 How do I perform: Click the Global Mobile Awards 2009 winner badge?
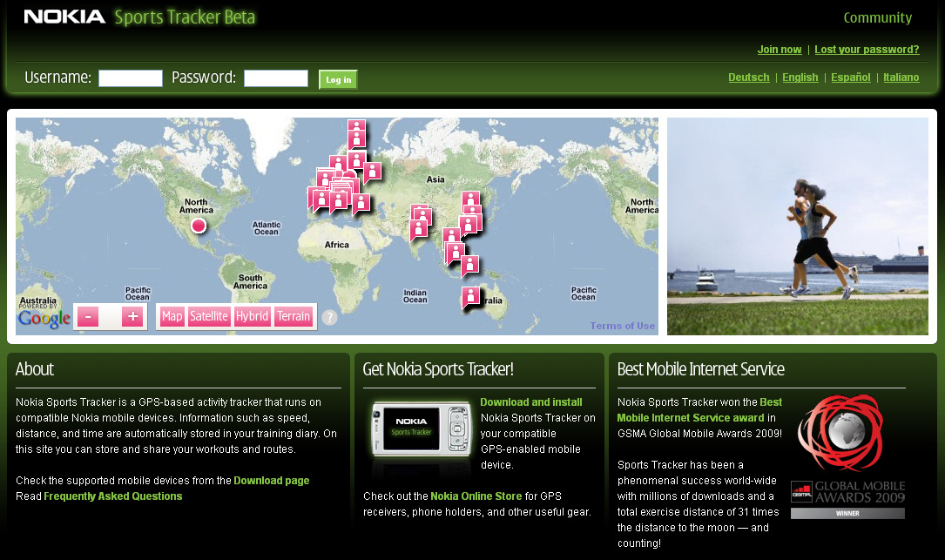click(848, 456)
